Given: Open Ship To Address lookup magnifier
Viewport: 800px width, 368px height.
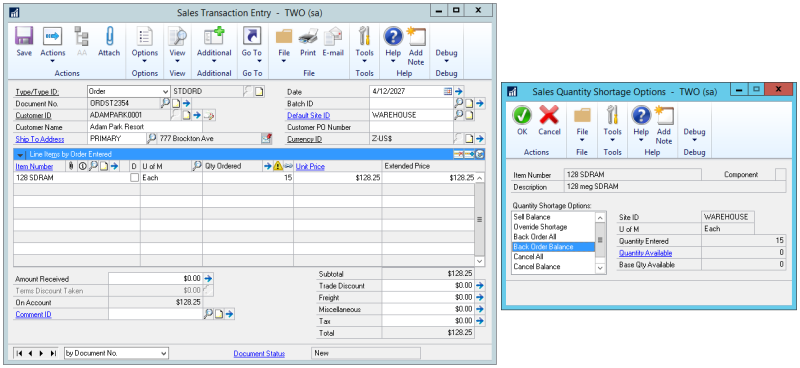Looking at the screenshot, I should (152, 138).
